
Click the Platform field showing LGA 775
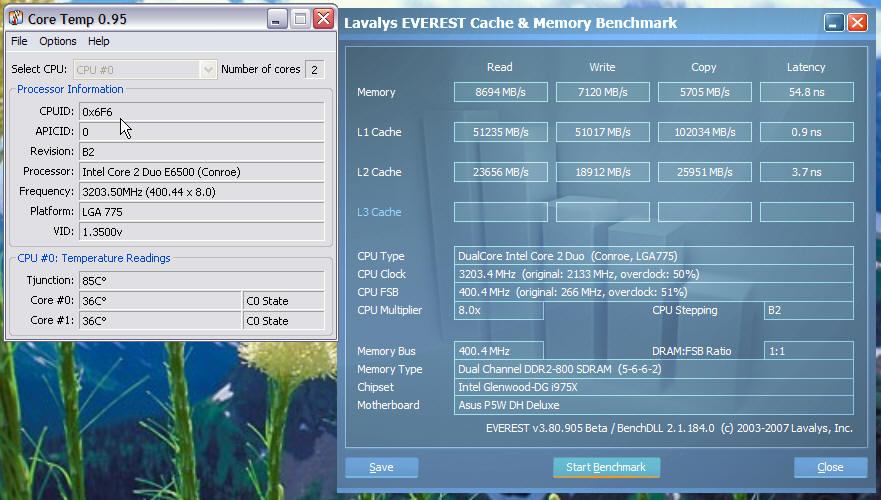(202, 212)
